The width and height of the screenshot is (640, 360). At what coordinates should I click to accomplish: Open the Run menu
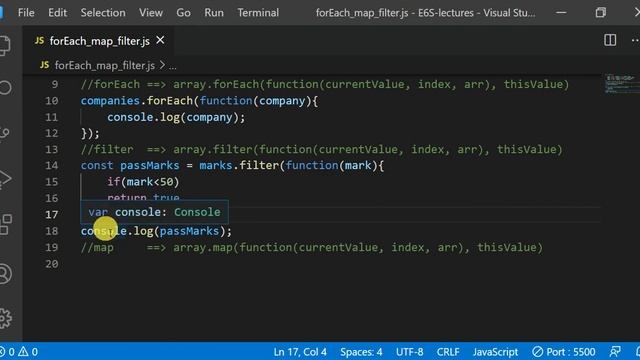(214, 13)
